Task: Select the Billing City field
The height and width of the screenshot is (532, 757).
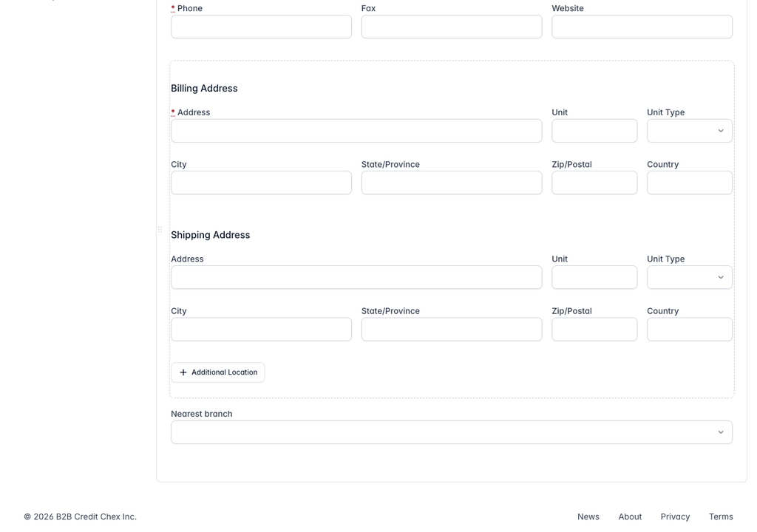Action: tap(261, 183)
